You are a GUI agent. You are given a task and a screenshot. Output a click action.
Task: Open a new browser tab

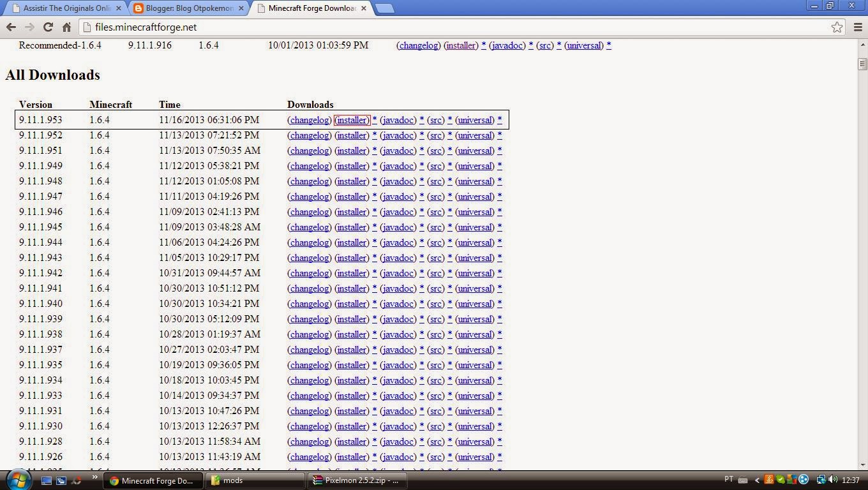pyautogui.click(x=384, y=8)
